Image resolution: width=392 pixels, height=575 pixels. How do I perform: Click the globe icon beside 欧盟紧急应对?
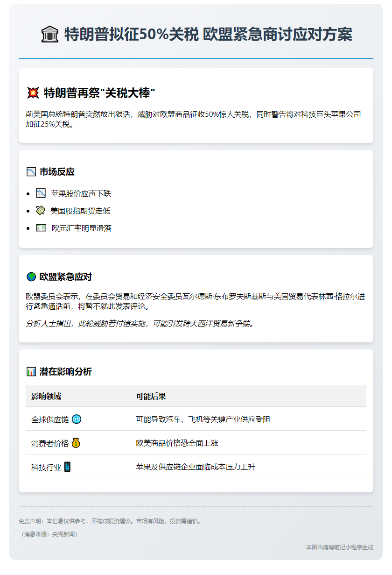click(31, 277)
